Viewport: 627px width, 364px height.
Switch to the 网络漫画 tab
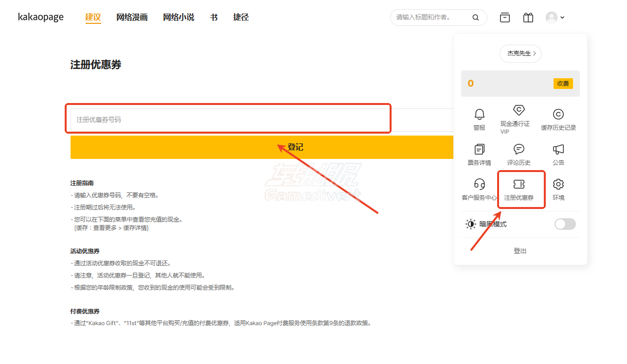pos(132,17)
